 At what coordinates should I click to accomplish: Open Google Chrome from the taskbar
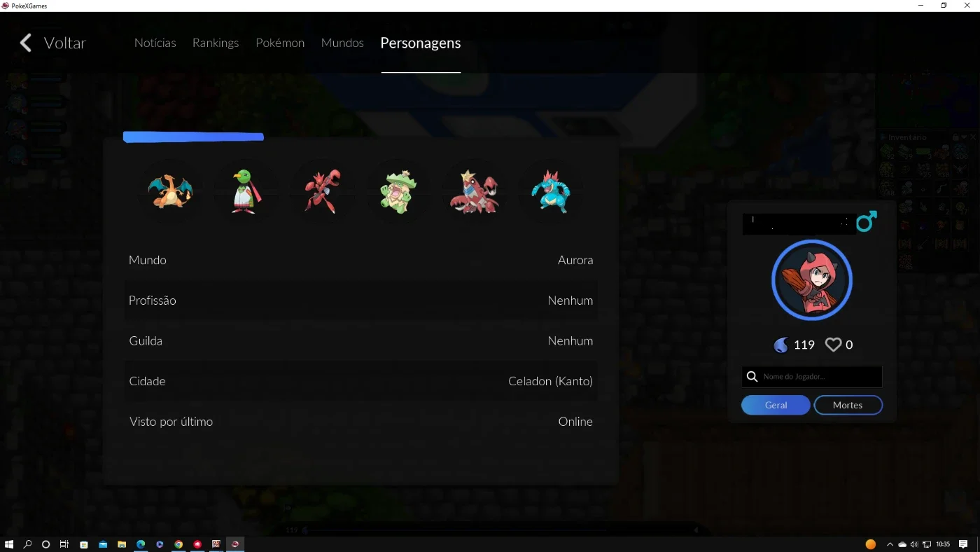click(178, 544)
